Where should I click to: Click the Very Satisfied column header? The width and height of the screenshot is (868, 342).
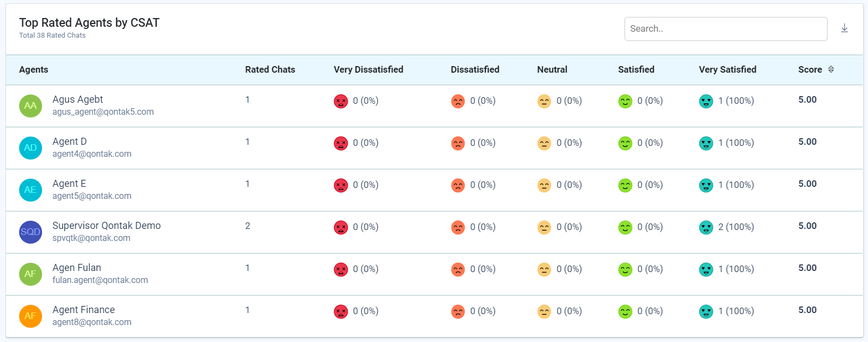[727, 69]
